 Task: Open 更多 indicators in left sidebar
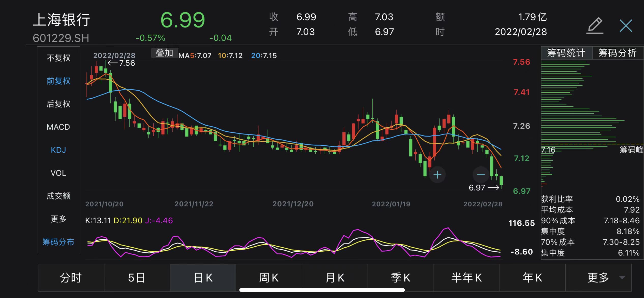[58, 219]
